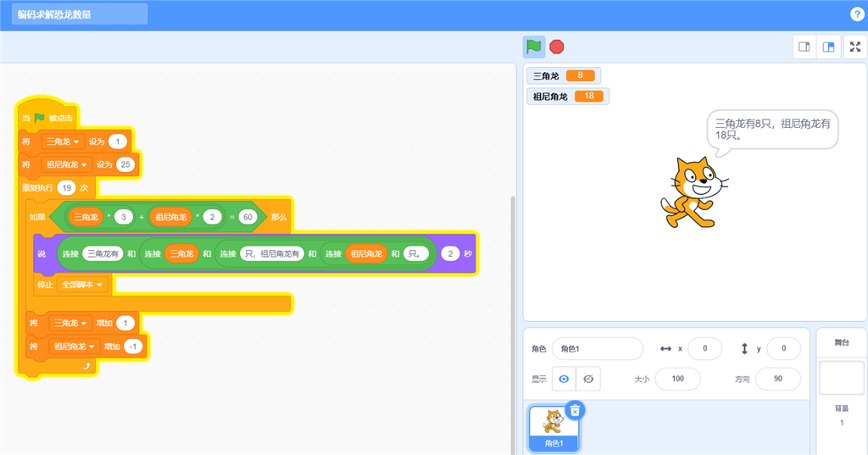This screenshot has height=455, width=868.
Task: Open the help question mark icon
Action: click(856, 14)
